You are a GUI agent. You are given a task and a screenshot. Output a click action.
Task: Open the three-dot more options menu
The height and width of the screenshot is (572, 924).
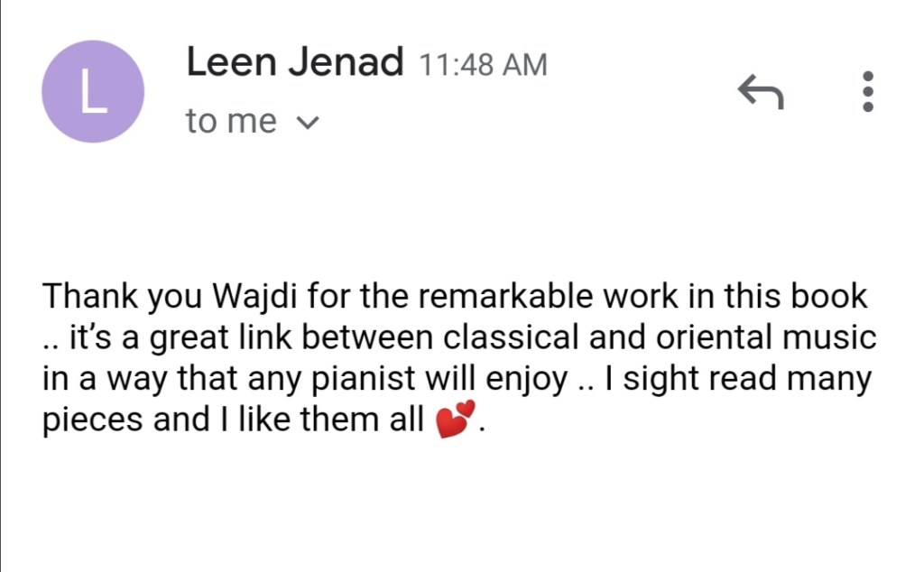tap(868, 91)
